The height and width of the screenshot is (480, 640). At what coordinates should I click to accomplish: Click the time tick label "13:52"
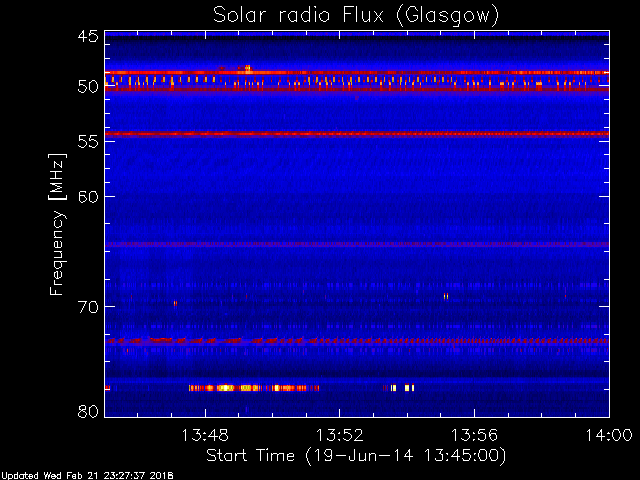pos(340,435)
